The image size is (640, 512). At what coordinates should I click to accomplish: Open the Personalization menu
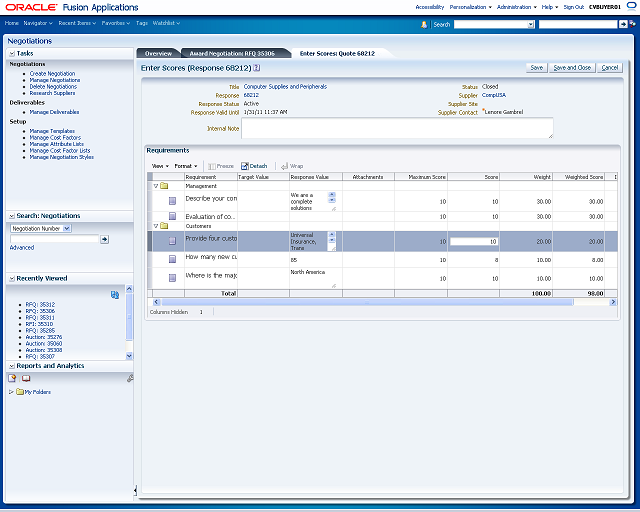coord(471,7)
